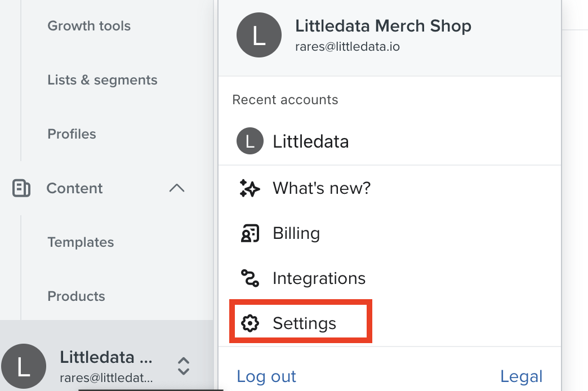Click the Billing invoice icon
This screenshot has height=391, width=588.
pyautogui.click(x=250, y=233)
